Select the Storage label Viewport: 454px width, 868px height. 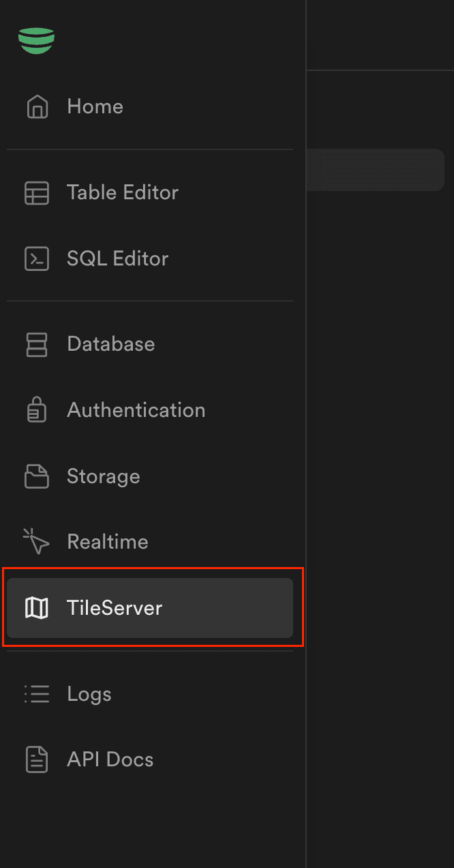pyautogui.click(x=104, y=476)
